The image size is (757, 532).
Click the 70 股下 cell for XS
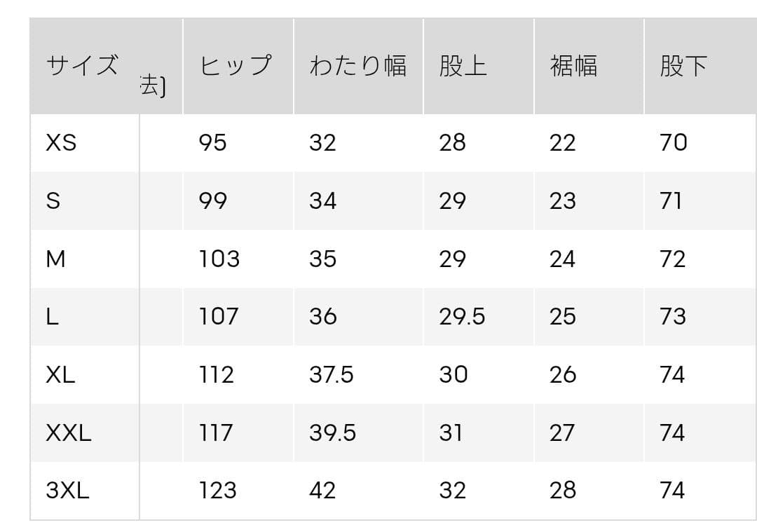click(674, 143)
